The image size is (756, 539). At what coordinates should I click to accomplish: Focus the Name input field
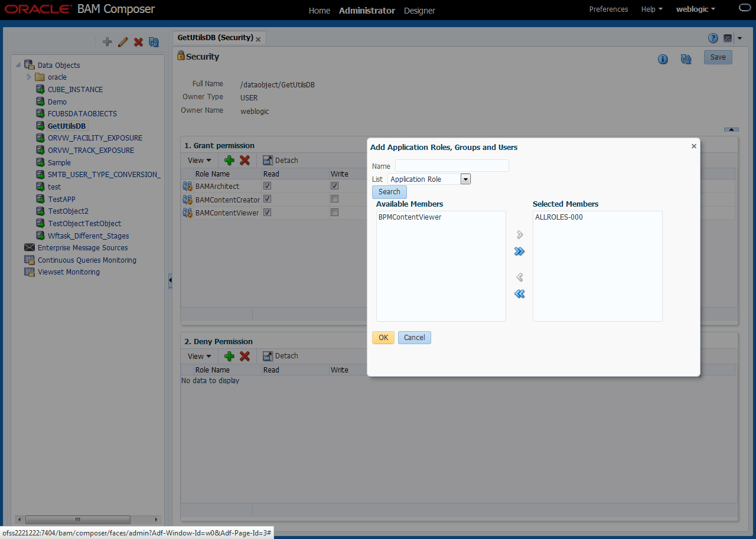pyautogui.click(x=452, y=166)
